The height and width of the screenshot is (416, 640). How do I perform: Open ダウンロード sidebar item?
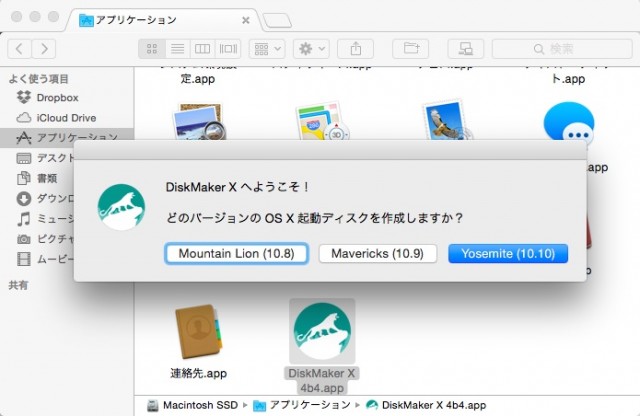(x=45, y=199)
